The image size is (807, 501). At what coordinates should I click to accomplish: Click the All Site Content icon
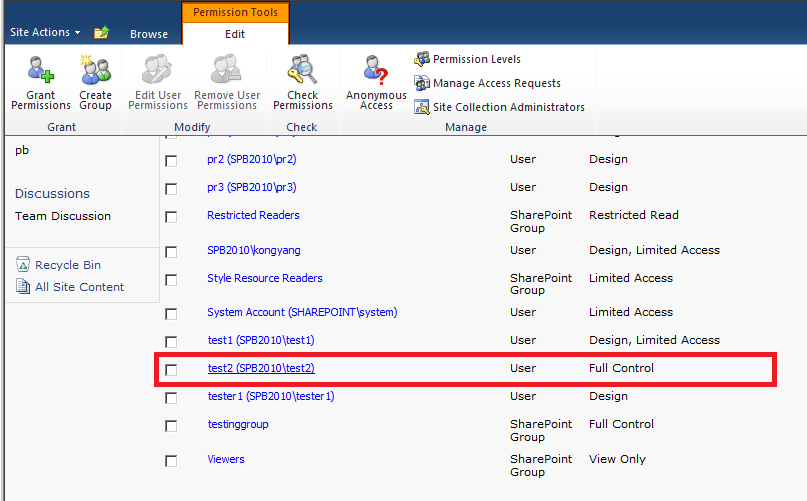click(x=23, y=286)
